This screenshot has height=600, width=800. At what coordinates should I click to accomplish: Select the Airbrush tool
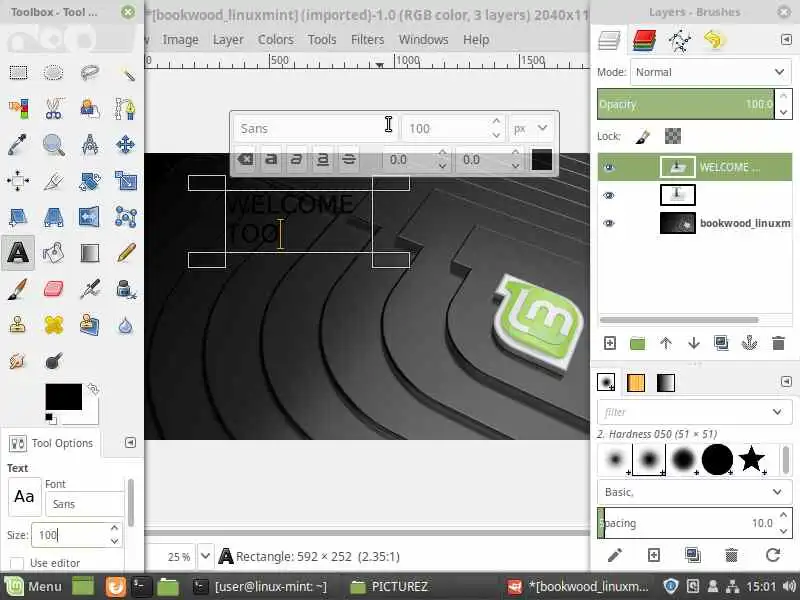pos(90,289)
